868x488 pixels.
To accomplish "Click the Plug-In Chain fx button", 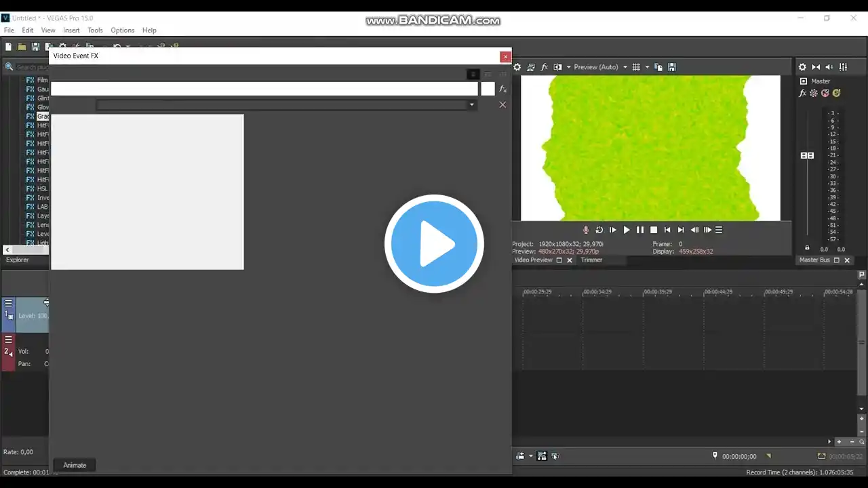I will point(502,89).
